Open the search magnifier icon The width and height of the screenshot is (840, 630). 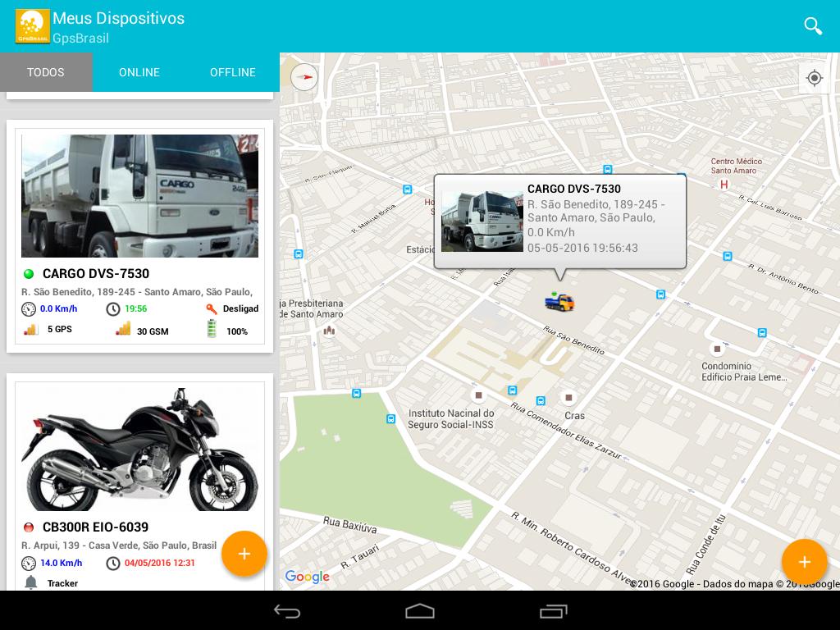pos(813,25)
